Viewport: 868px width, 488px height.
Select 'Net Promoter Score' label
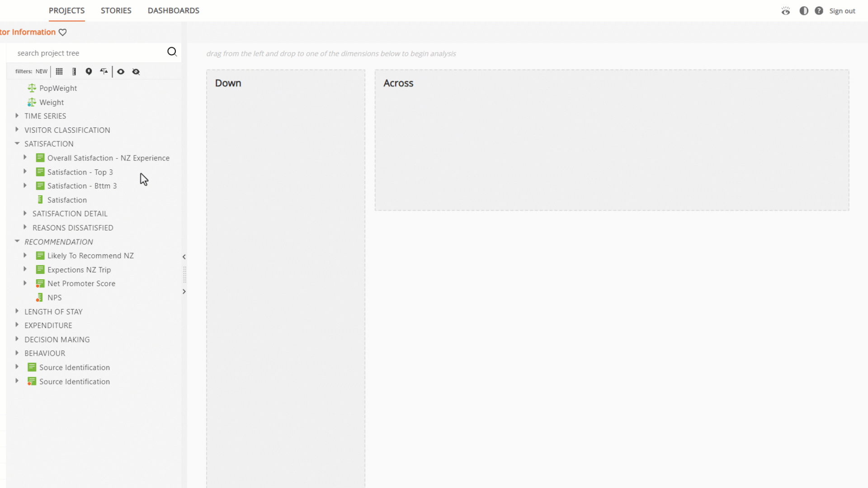(x=81, y=283)
